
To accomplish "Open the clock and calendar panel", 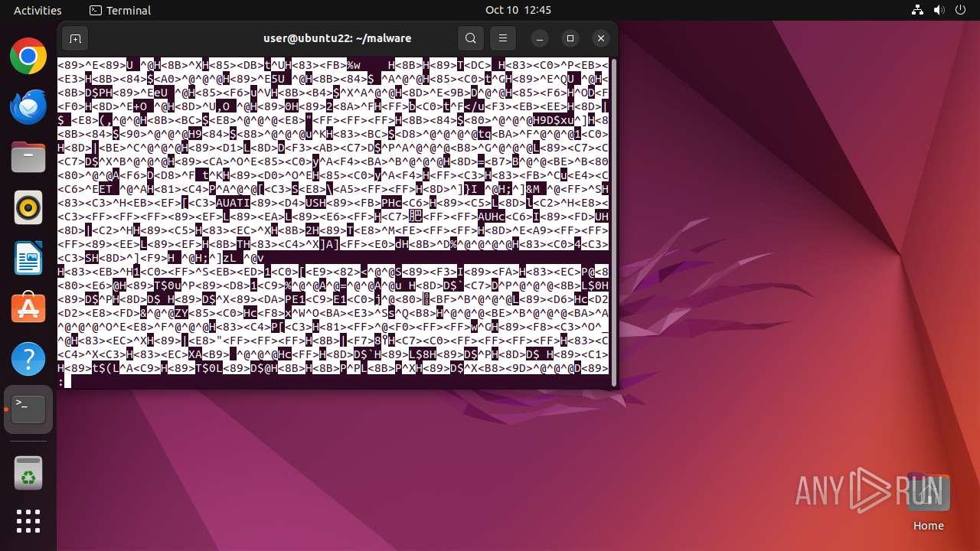I will click(518, 10).
